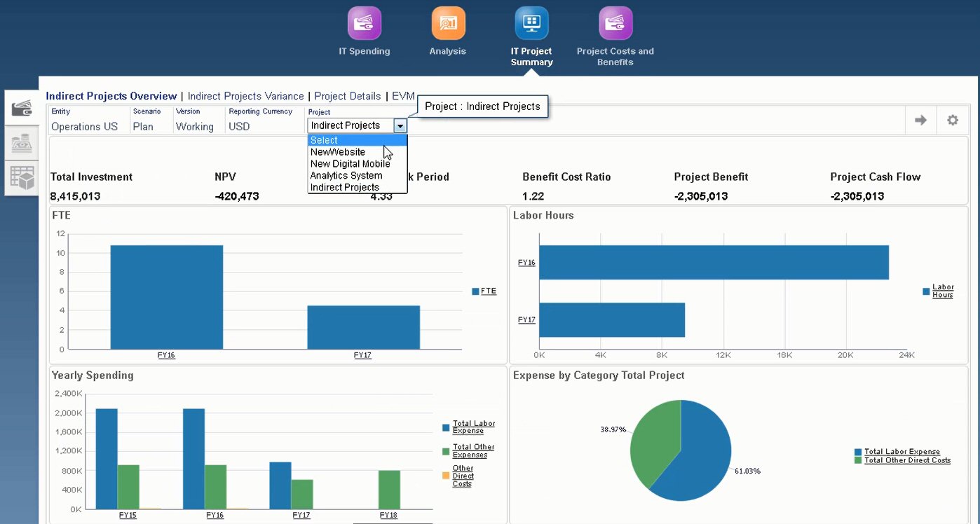Screen dimensions: 980x524
Task: Select the cube grid sidebar icon
Action: [22, 178]
